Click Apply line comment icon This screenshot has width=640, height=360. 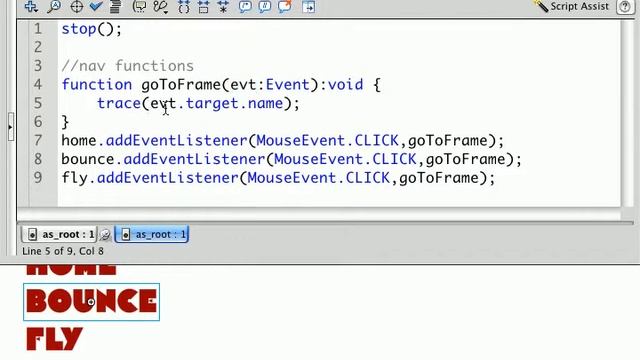point(264,6)
